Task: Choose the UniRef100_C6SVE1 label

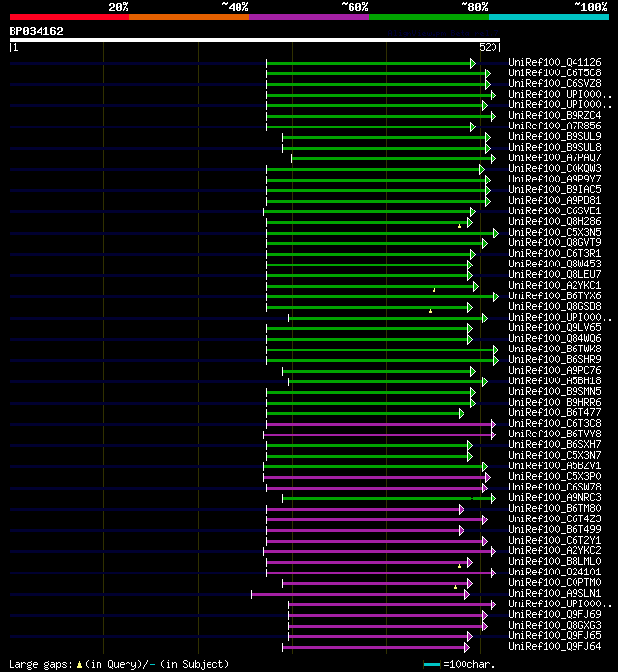Action: (554, 210)
